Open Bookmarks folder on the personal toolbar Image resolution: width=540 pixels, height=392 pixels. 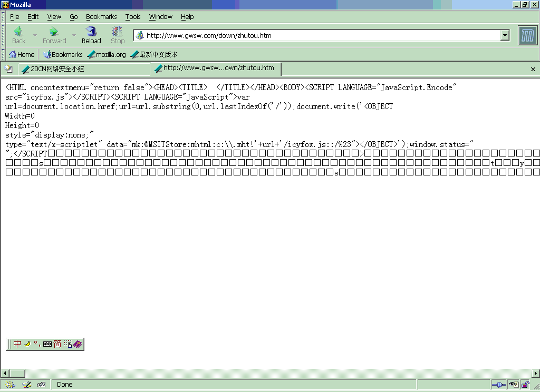coord(63,54)
